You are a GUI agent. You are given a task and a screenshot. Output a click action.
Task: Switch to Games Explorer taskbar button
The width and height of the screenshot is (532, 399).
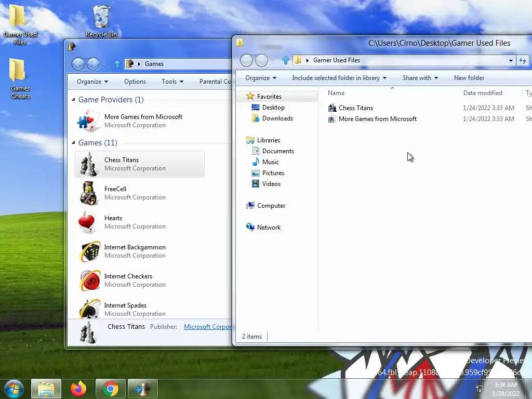tap(143, 389)
